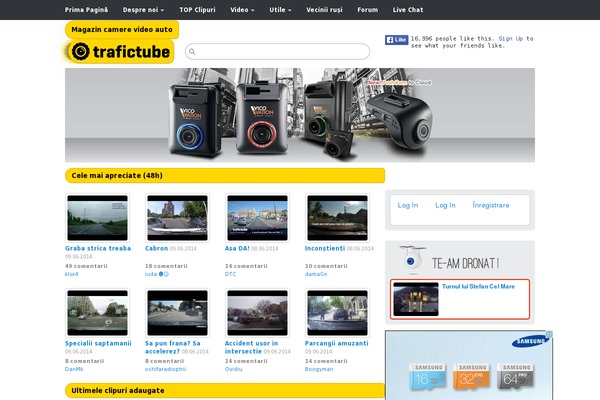600x400 pixels.
Task: Open the Forum page
Action: click(367, 9)
